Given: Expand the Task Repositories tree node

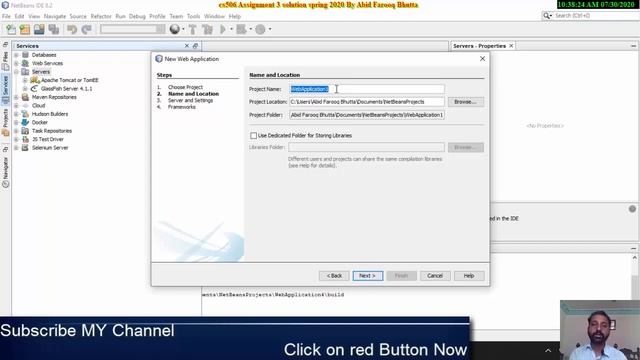Looking at the screenshot, I should point(16,131).
